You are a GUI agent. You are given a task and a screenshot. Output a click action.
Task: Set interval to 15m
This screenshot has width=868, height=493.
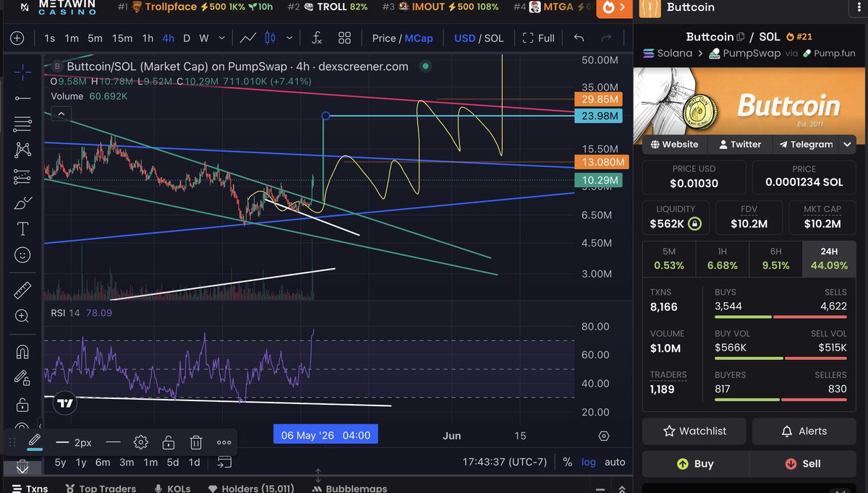click(122, 38)
